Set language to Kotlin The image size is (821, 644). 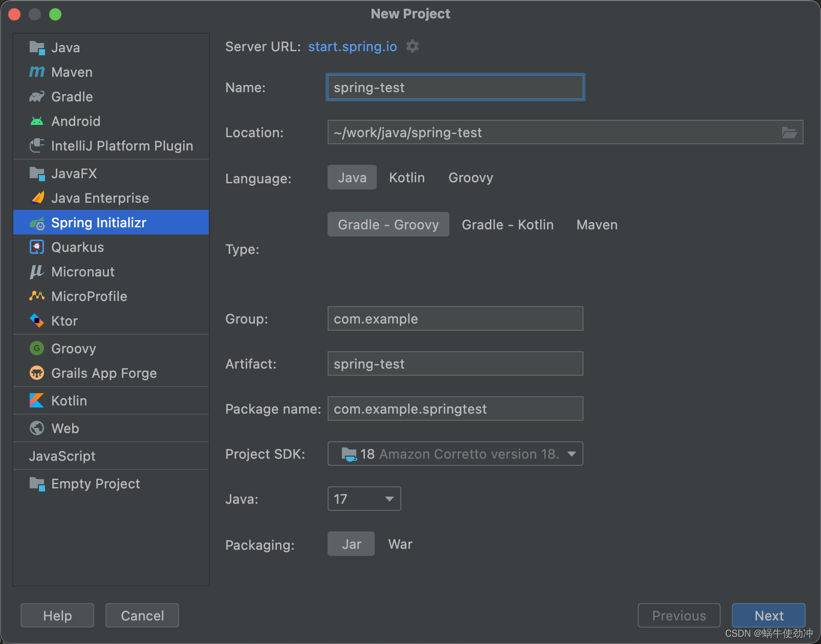point(407,178)
